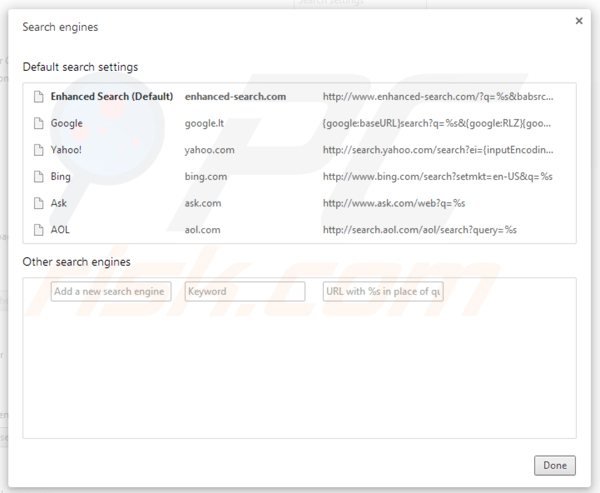
Task: Select the Bing search engine name
Action: (x=60, y=176)
